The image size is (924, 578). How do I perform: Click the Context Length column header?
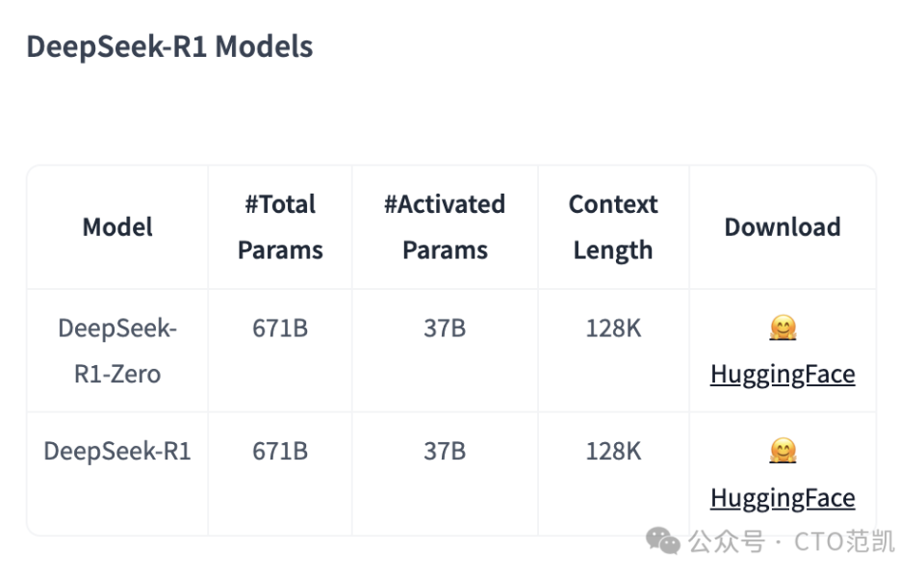point(613,227)
